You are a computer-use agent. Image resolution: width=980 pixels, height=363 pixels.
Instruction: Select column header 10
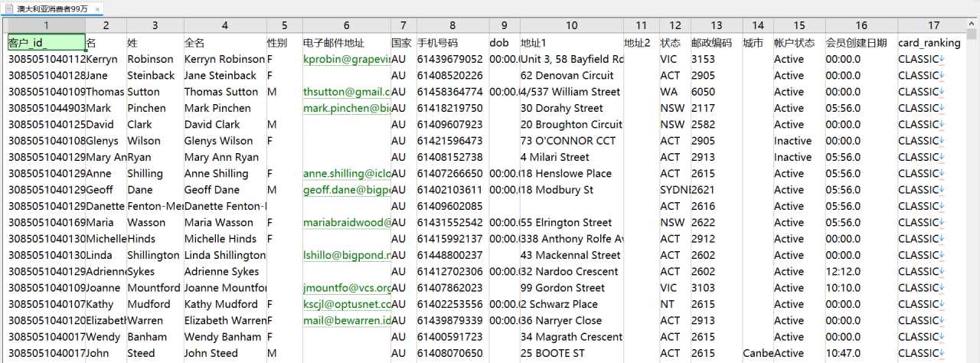click(x=571, y=26)
